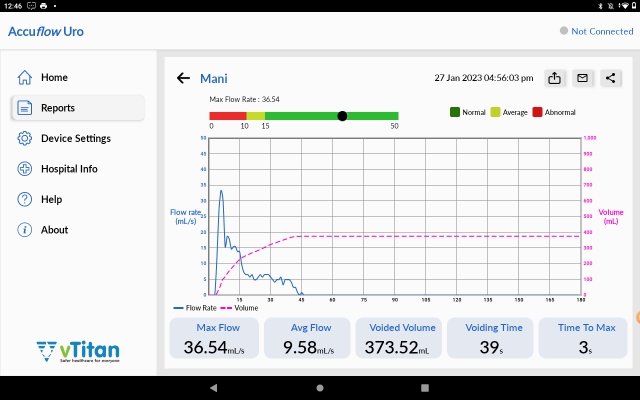Viewport: 640px width, 400px height.
Task: Click the wifi icon in status bar
Action: click(625, 6)
